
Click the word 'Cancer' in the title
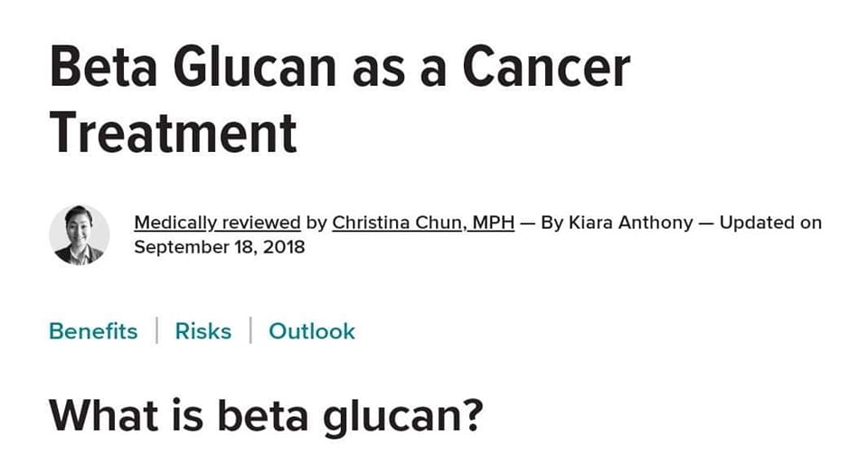point(546,66)
